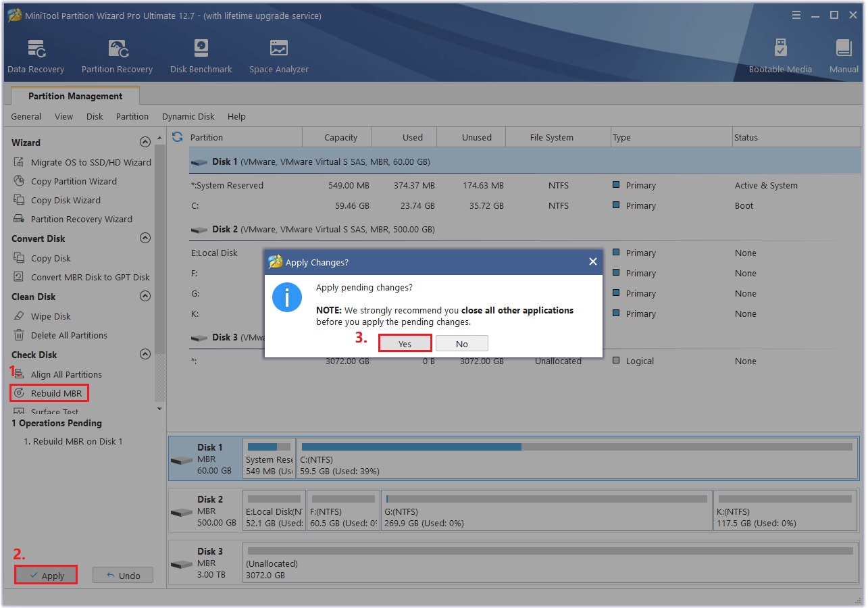Click the Migrate OS to SSD/HD Wizard icon
This screenshot has width=868, height=608.
(19, 162)
